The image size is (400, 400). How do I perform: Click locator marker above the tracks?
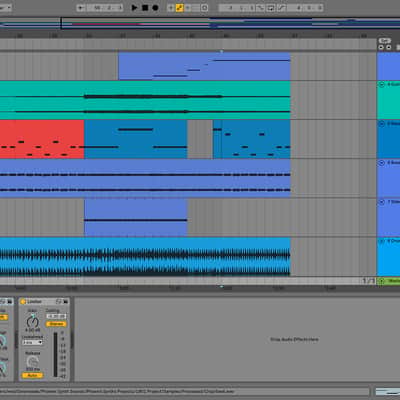(x=221, y=51)
